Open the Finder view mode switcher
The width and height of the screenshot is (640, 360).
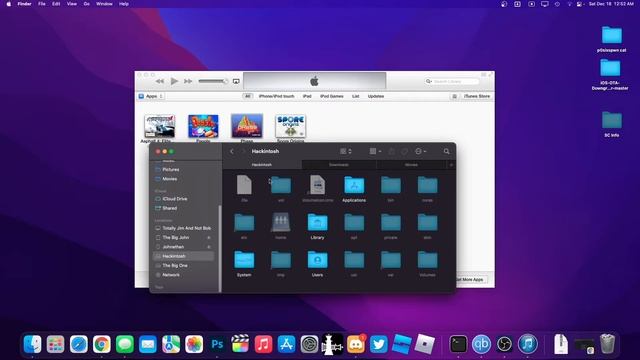pos(345,151)
